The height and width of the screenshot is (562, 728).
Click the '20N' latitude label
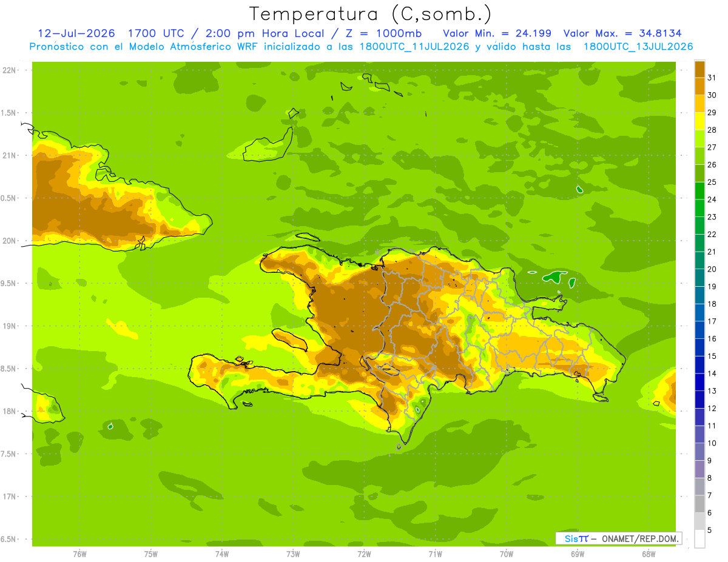click(x=9, y=241)
